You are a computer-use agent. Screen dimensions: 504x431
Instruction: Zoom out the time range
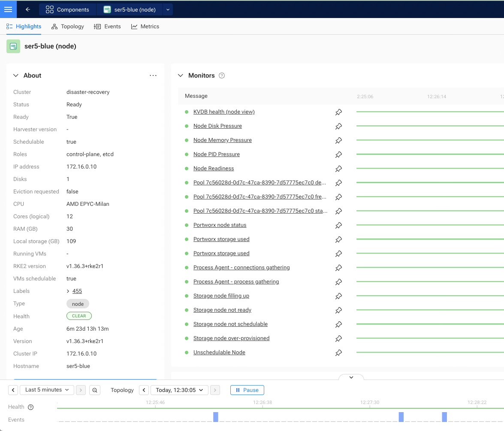coord(94,390)
